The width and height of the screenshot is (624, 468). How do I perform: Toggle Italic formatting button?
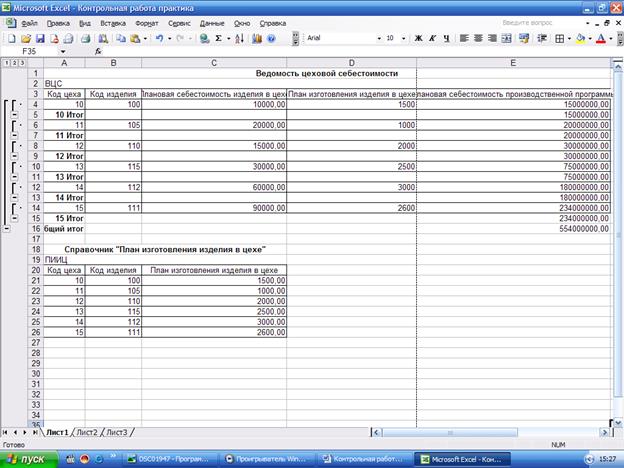click(432, 38)
